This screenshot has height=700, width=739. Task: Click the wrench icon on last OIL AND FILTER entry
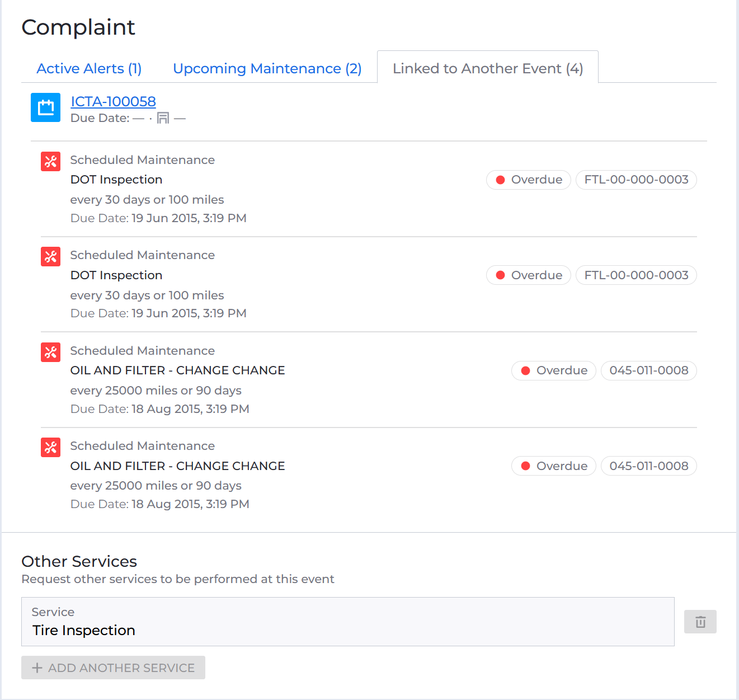50,447
